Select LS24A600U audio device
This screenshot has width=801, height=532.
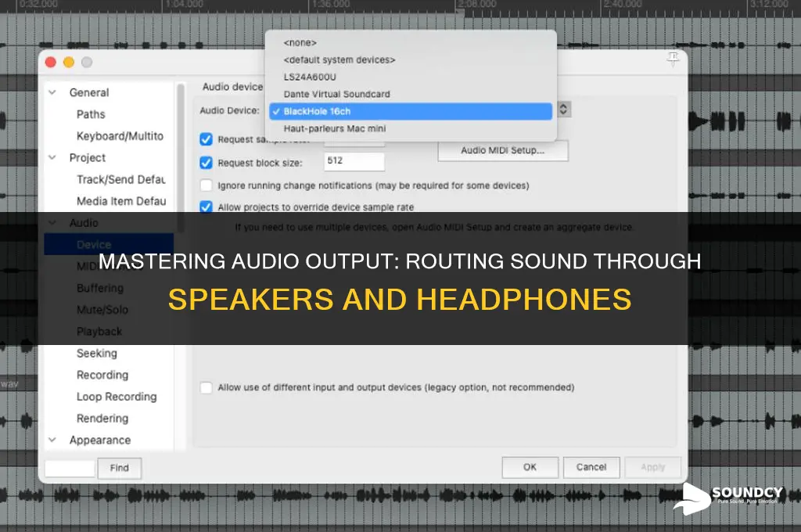[x=411, y=77]
